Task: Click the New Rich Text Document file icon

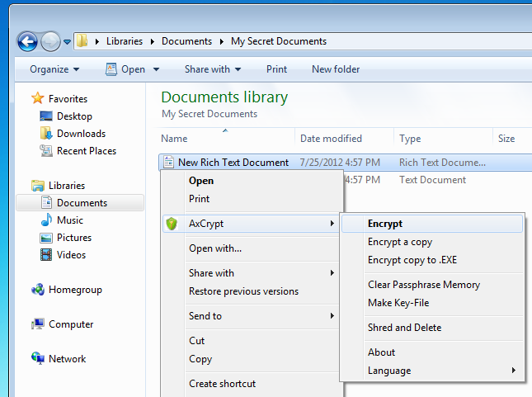Action: [169, 163]
